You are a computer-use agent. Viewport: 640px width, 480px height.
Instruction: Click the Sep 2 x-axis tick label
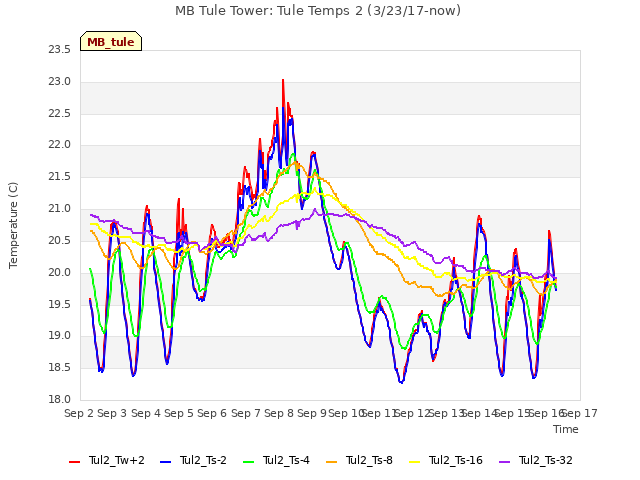coord(79,413)
